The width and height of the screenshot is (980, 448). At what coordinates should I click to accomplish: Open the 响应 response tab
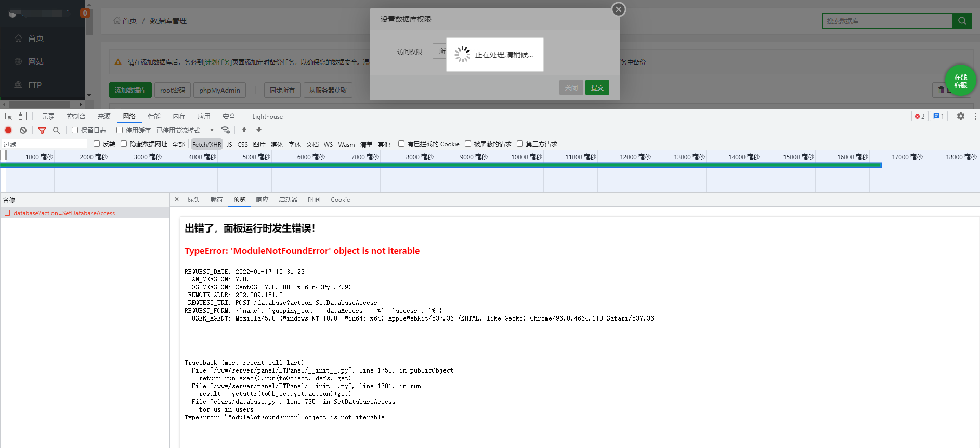click(x=262, y=200)
